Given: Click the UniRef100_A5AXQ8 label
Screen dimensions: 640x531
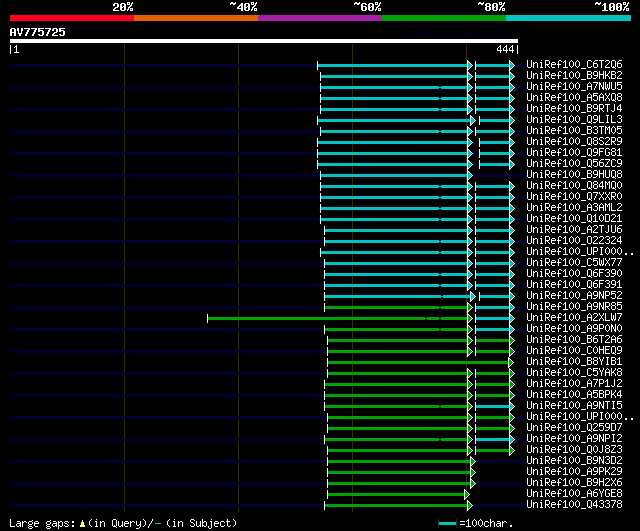Looking at the screenshot, I should [x=574, y=98].
